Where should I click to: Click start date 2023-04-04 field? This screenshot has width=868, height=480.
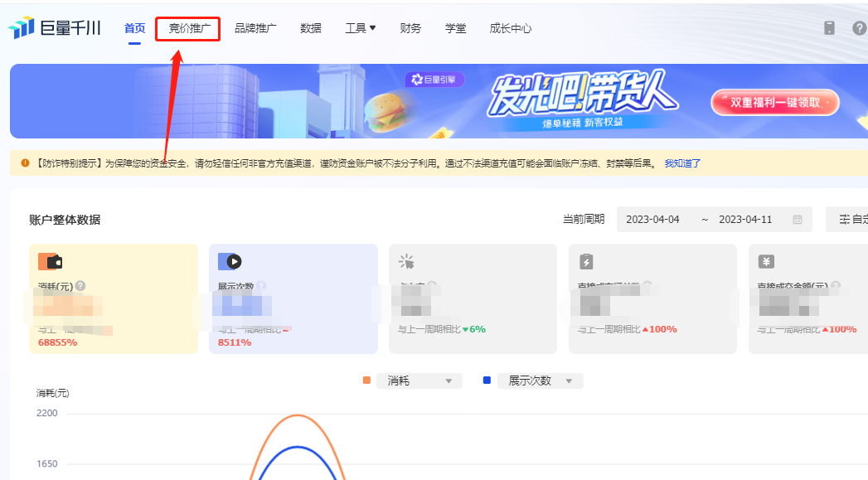652,219
